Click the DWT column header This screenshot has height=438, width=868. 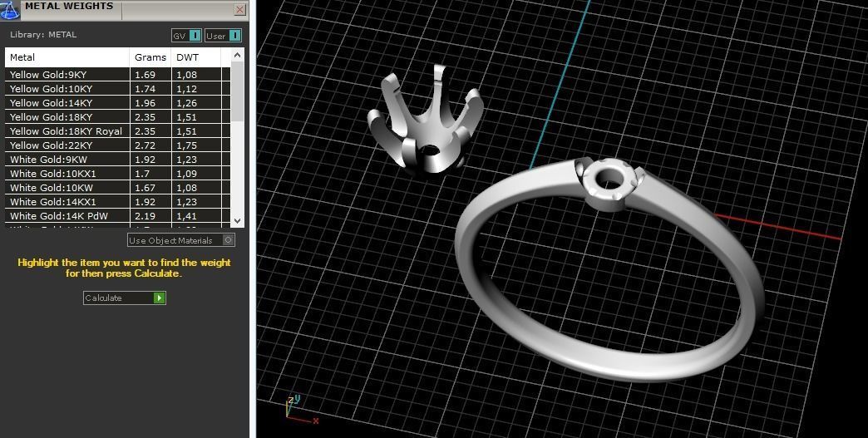coord(196,57)
